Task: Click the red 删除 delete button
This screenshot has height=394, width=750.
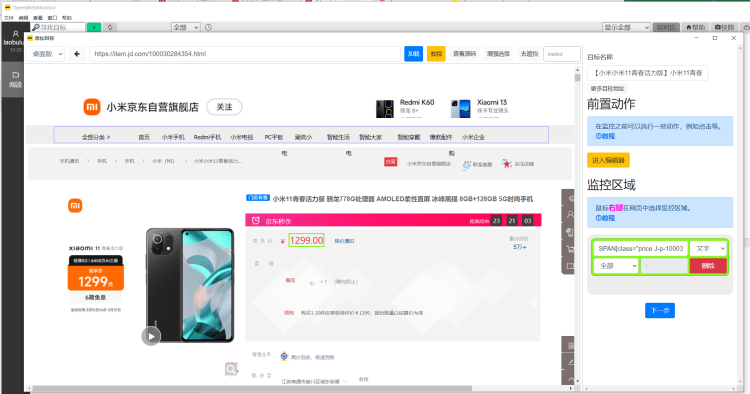Action: tap(708, 266)
